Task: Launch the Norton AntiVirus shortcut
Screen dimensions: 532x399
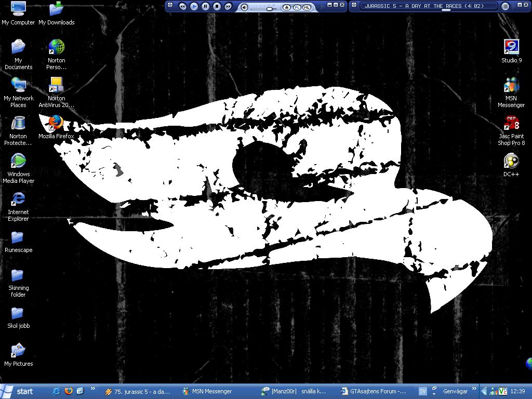Action: (x=56, y=92)
